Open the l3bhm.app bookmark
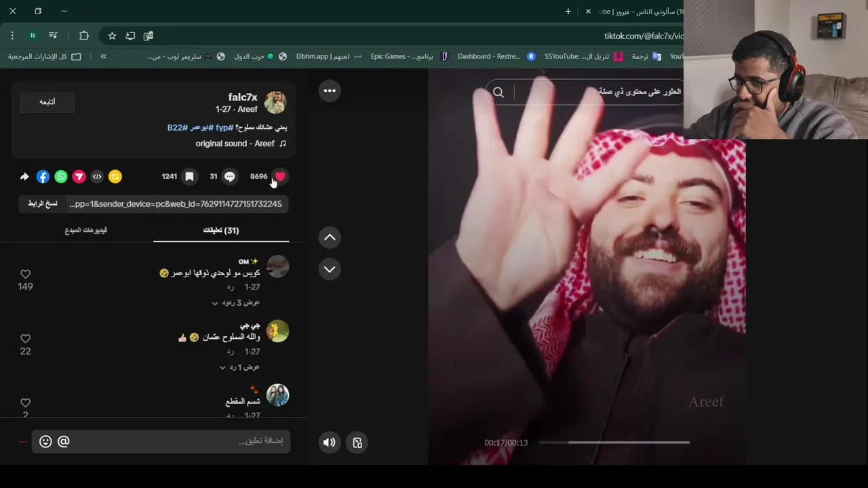This screenshot has width=868, height=488. [329, 56]
